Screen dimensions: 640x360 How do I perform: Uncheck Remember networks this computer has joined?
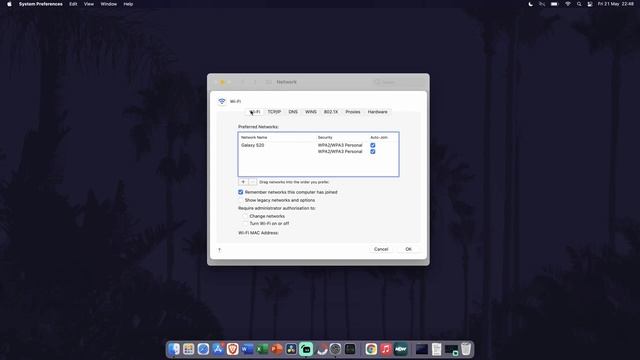(x=240, y=192)
